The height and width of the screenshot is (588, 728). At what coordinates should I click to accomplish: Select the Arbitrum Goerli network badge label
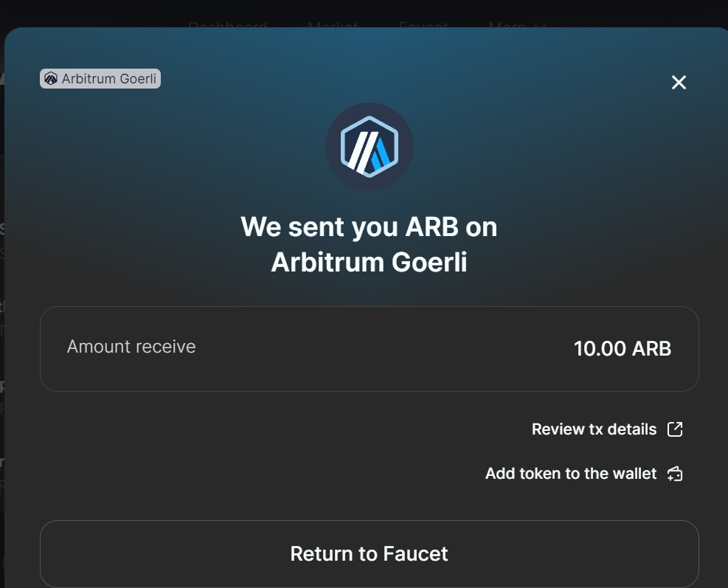[108, 79]
